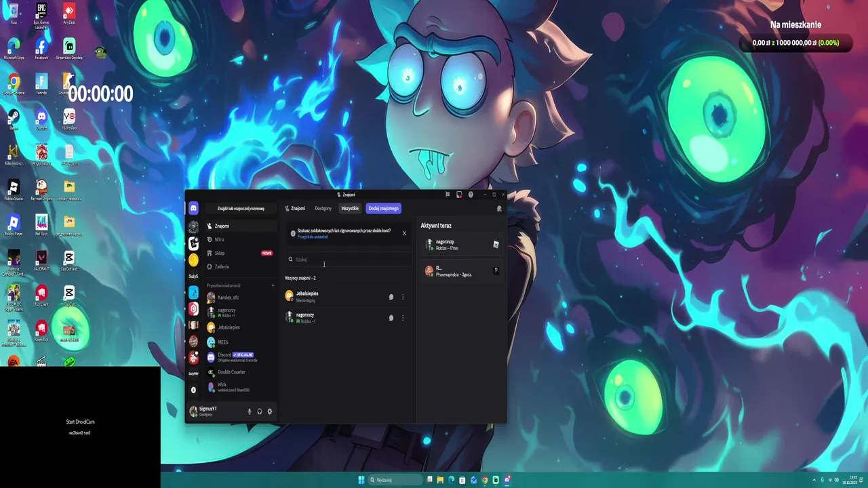Screen dimensions: 868x488
Task: Switch to Dostępny friends tab
Action: [x=323, y=209]
